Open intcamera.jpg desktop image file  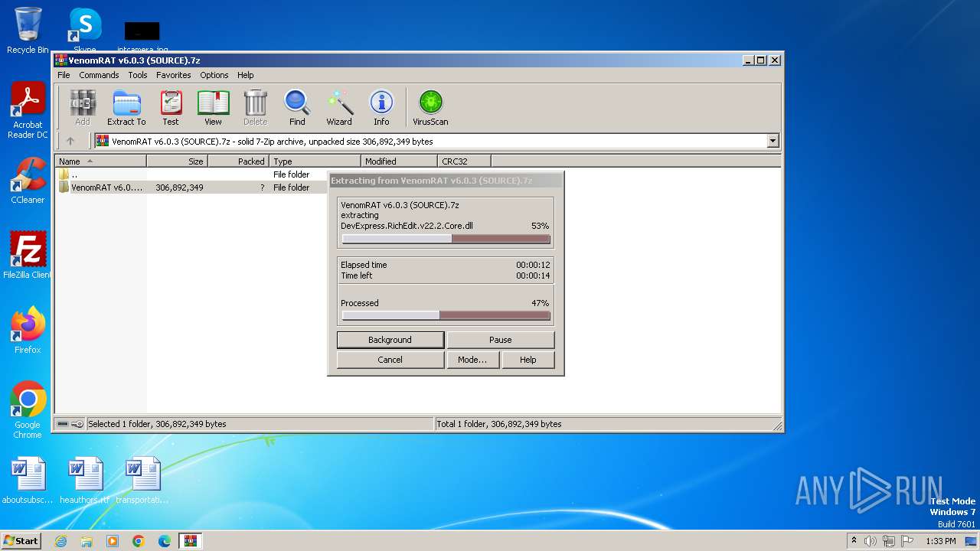click(x=142, y=37)
